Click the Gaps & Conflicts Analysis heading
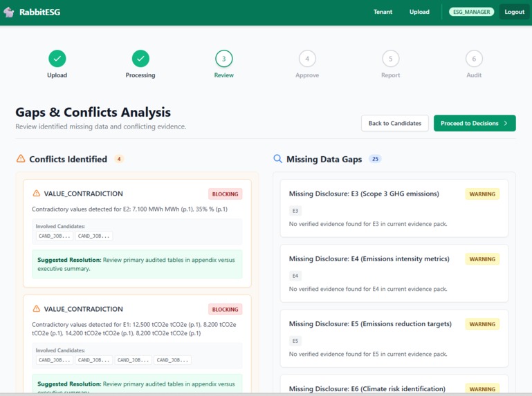 click(x=93, y=112)
